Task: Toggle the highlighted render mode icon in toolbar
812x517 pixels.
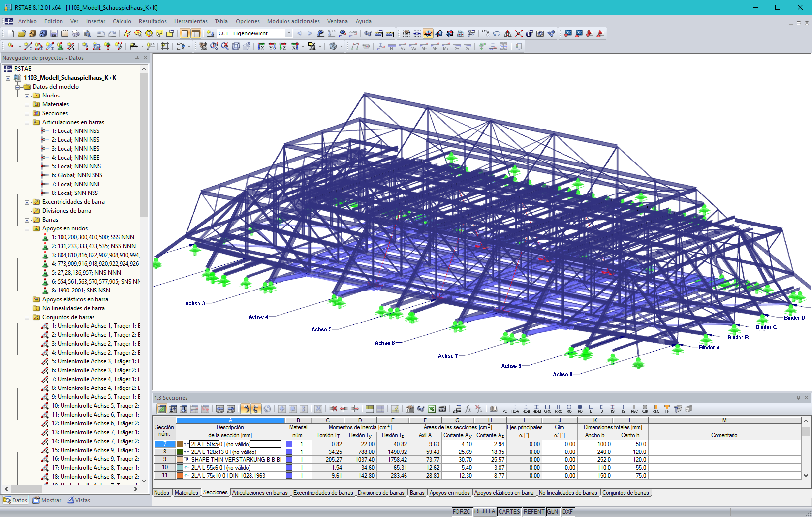Action: 429,33
